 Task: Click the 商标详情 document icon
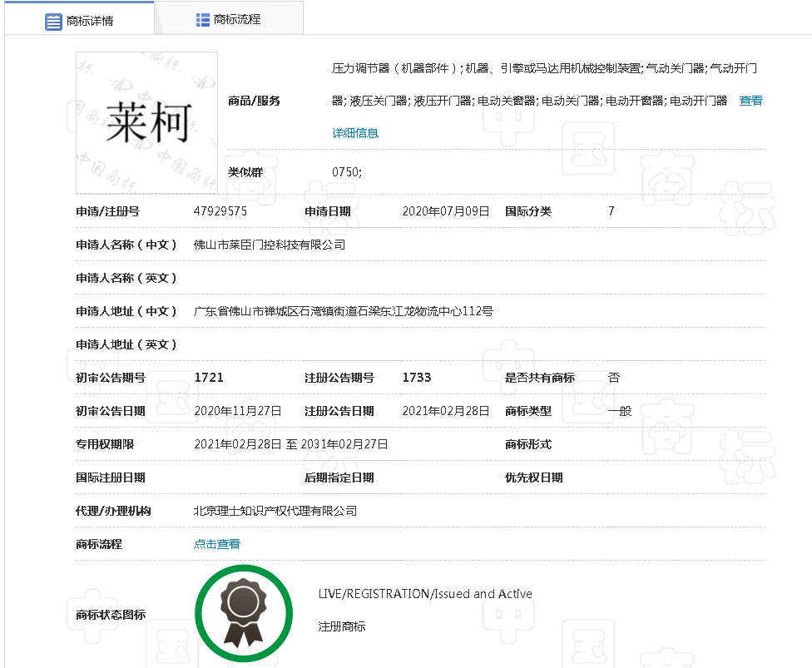tap(53, 22)
